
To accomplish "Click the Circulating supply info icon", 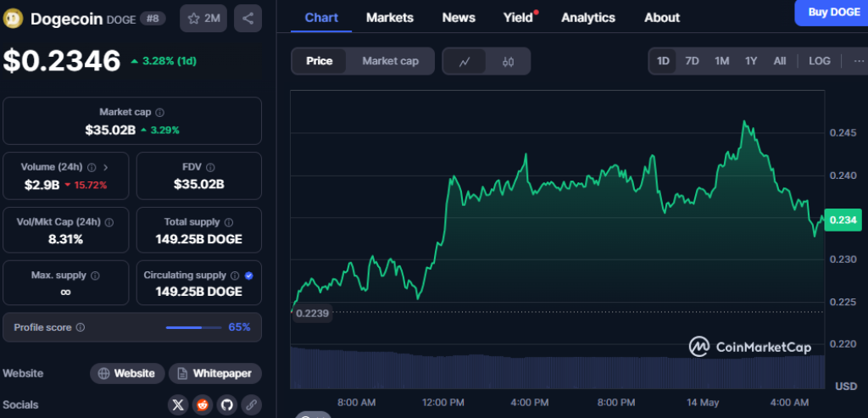I will [x=235, y=276].
